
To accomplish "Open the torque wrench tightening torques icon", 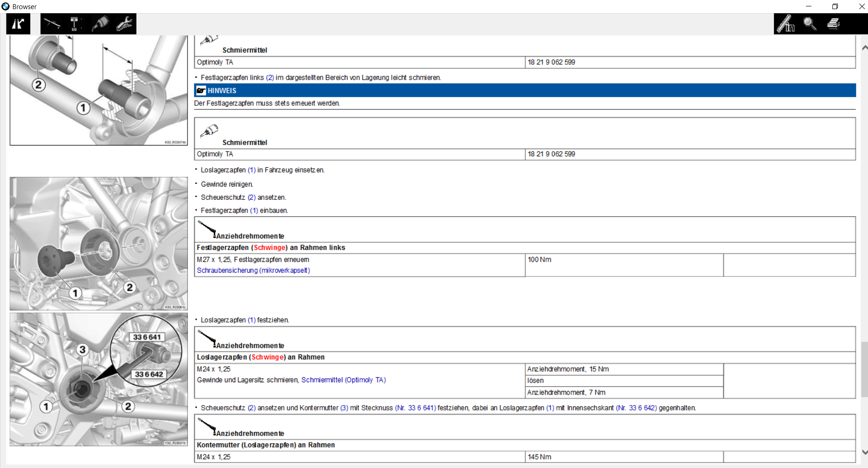I will (52, 24).
